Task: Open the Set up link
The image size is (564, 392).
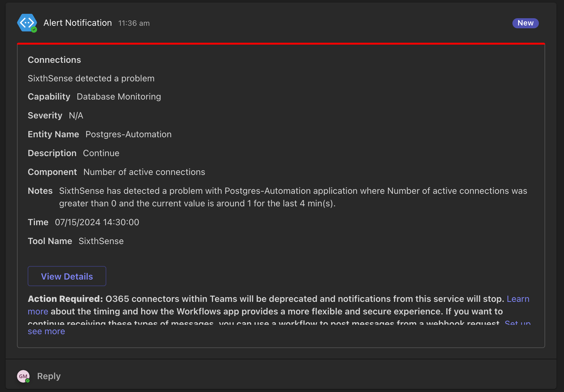Action: [517, 323]
